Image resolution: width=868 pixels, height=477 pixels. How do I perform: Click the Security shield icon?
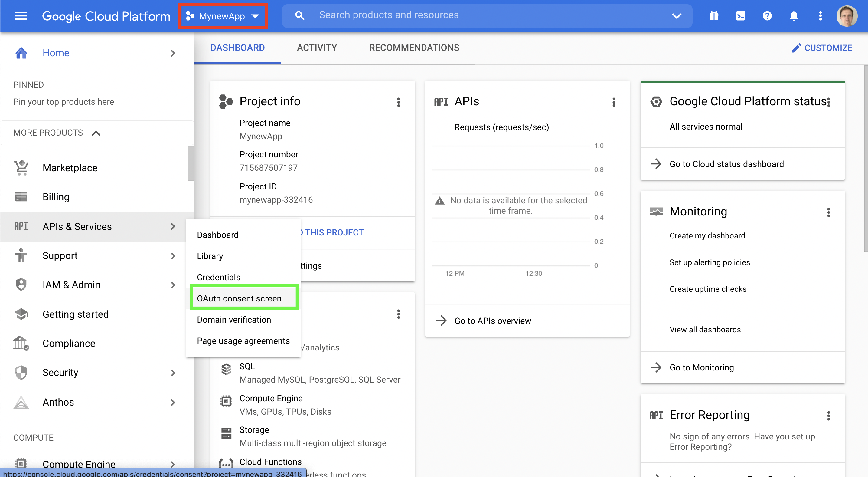click(x=21, y=373)
